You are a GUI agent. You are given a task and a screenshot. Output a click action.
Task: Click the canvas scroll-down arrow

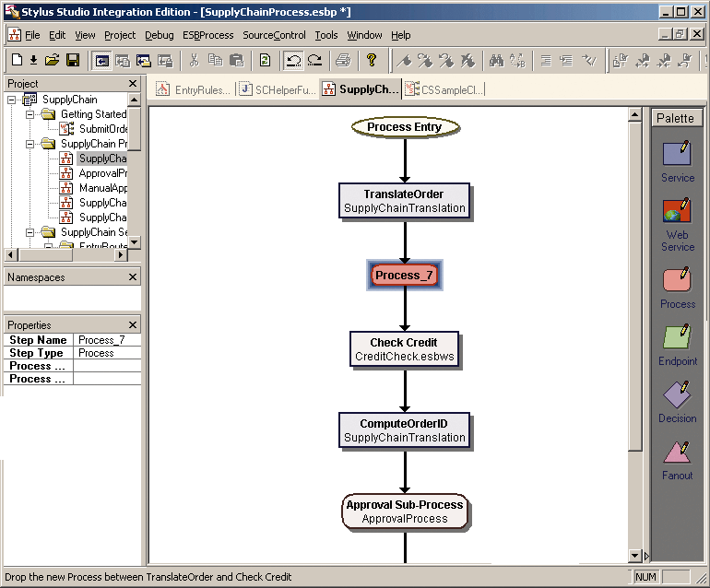[634, 556]
